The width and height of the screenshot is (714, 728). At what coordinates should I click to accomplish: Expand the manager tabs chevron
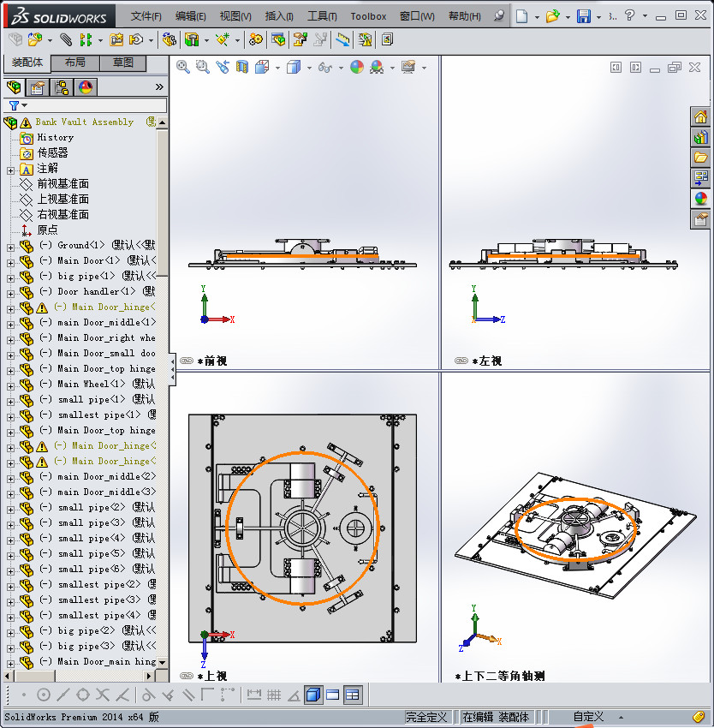pos(159,87)
